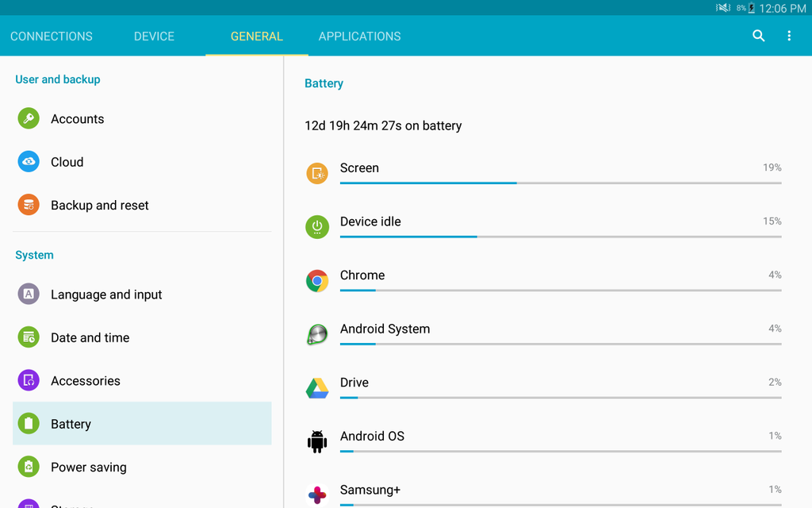
Task: Tap the Cloud icon in sidebar
Action: coord(29,162)
